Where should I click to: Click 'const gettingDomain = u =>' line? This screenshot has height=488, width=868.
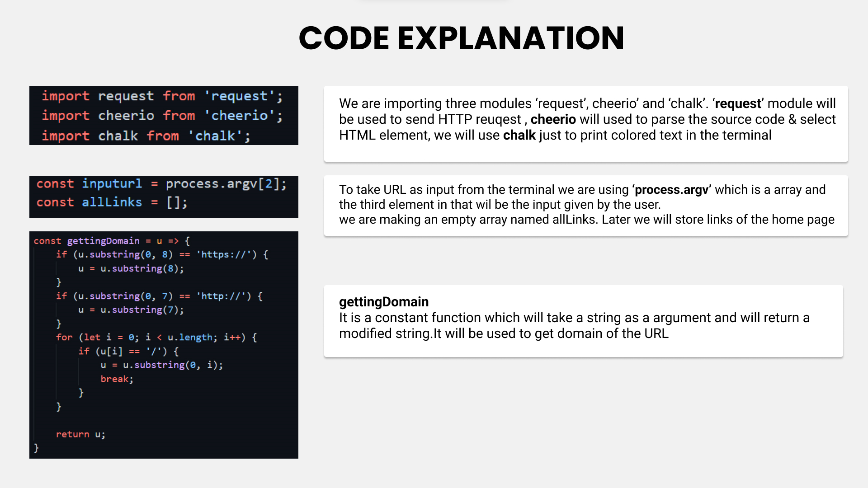pos(112,241)
